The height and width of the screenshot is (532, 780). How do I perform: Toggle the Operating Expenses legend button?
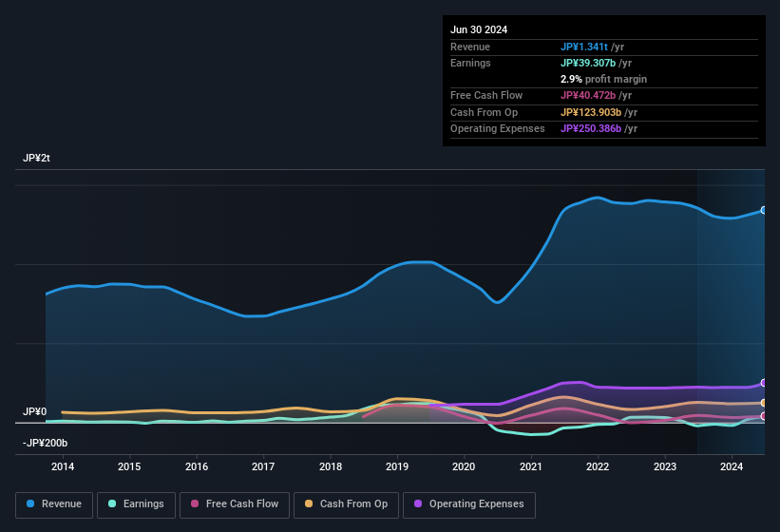(469, 504)
